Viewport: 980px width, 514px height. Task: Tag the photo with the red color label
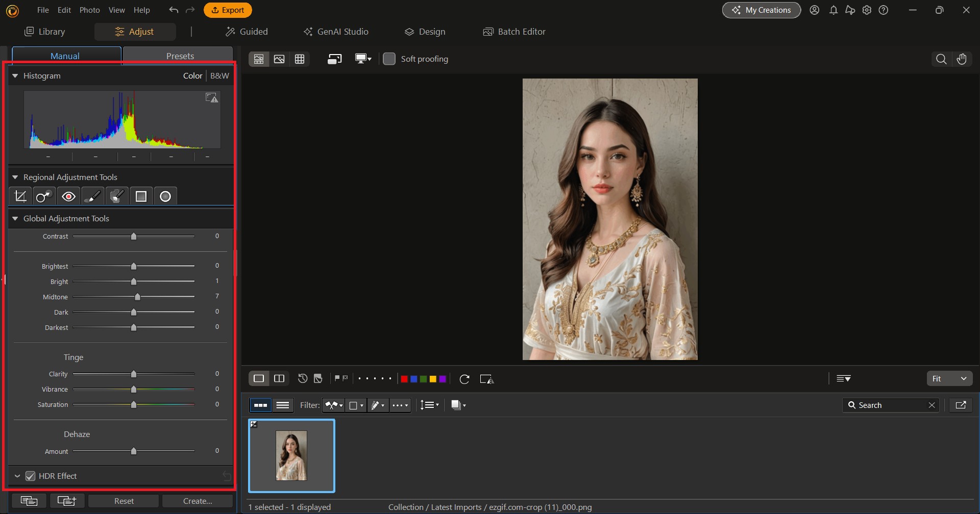[x=405, y=378]
